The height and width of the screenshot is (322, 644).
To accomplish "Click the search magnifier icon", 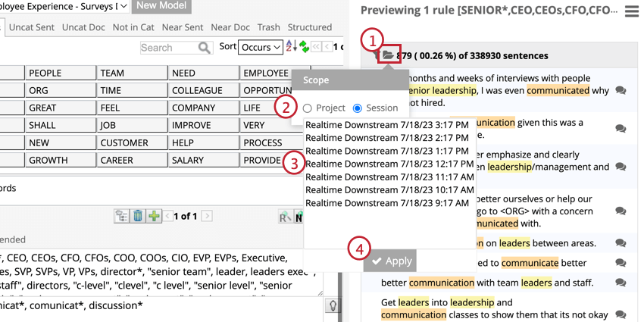I will [x=205, y=48].
